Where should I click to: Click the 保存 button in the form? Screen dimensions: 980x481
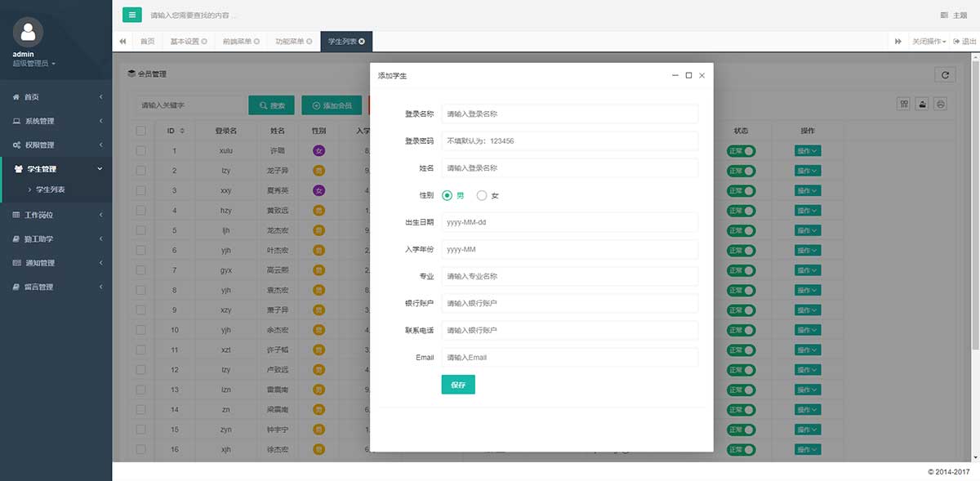coord(457,385)
